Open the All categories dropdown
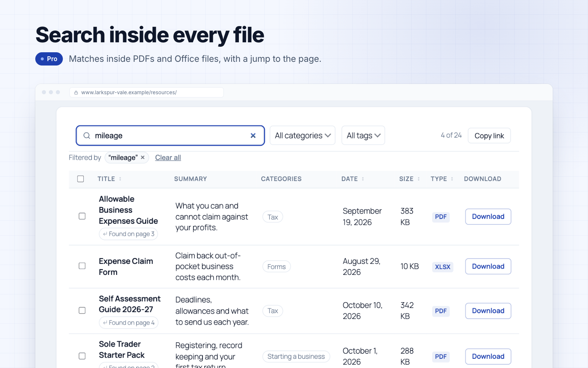Viewport: 588px width, 368px height. [x=302, y=135]
